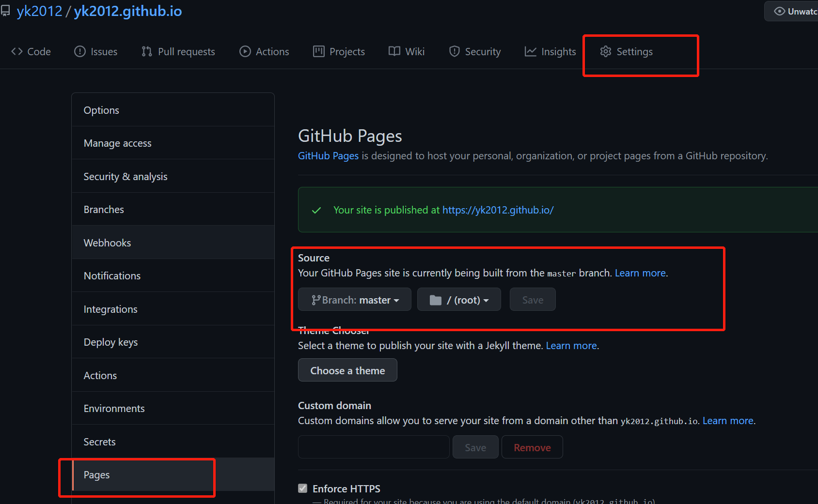818x504 pixels.
Task: Open the Projects tab
Action: (339, 52)
